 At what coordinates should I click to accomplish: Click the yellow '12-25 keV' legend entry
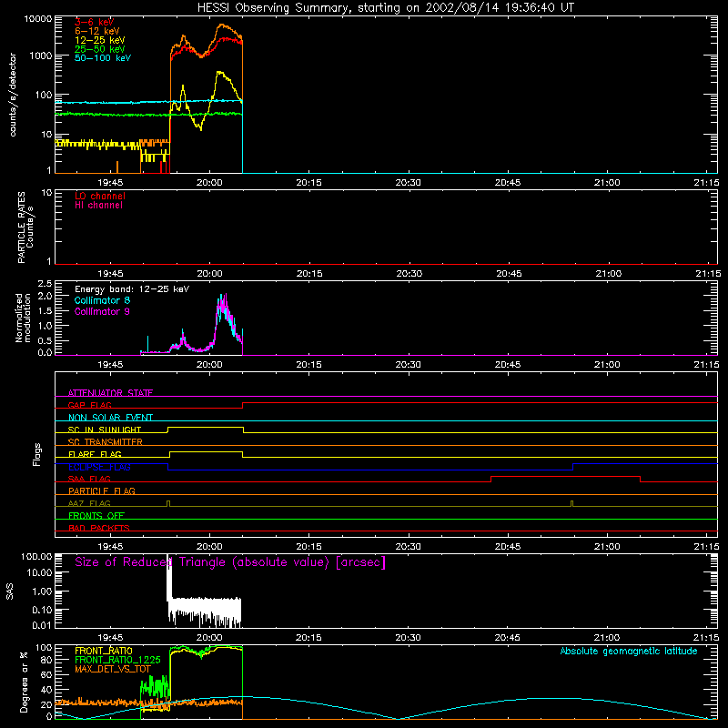click(x=100, y=40)
